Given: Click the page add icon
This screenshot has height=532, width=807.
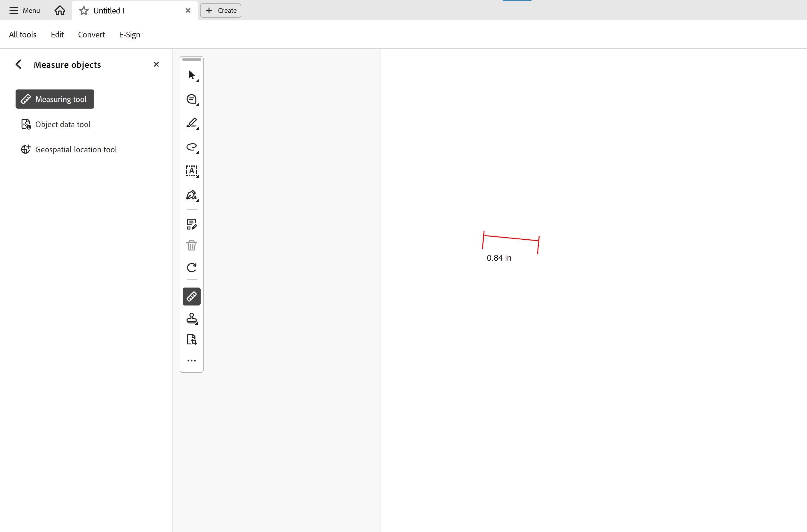Looking at the screenshot, I should pyautogui.click(x=191, y=339).
